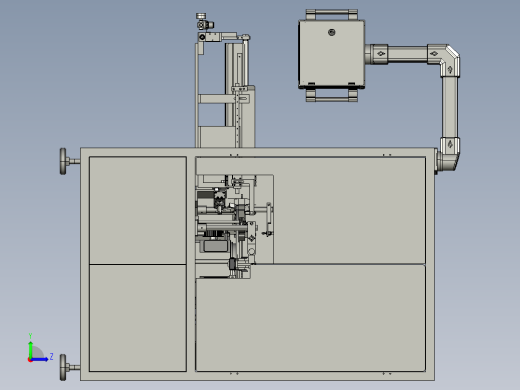Select the motor block inside the mechanism window

pyautogui.click(x=215, y=246)
